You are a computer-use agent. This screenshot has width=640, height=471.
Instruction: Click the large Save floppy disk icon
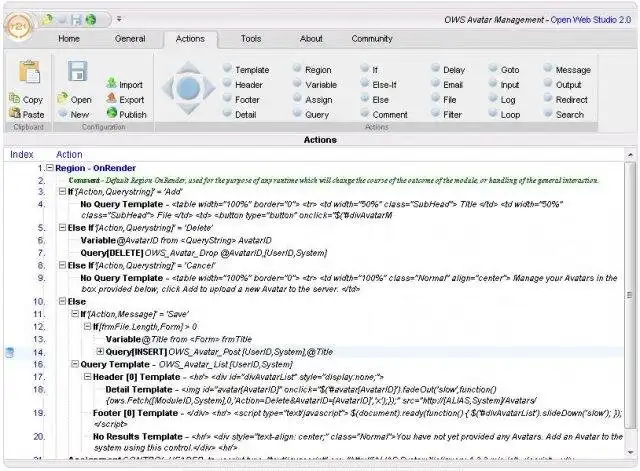coord(78,71)
